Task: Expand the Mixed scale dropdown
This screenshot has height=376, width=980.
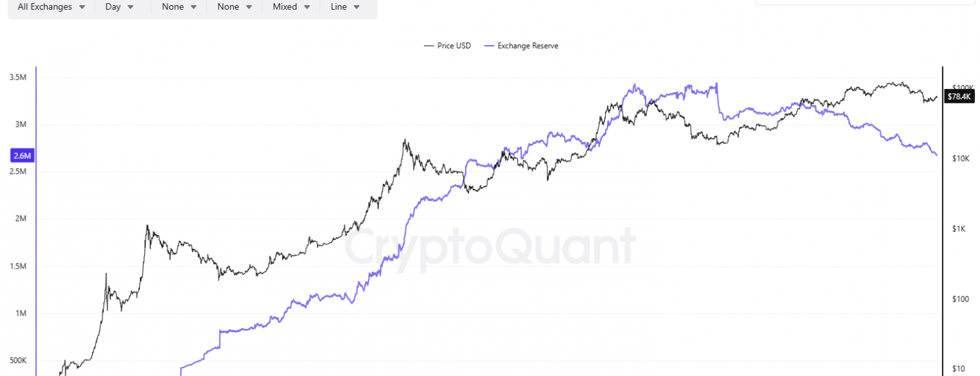Action: 291,7
